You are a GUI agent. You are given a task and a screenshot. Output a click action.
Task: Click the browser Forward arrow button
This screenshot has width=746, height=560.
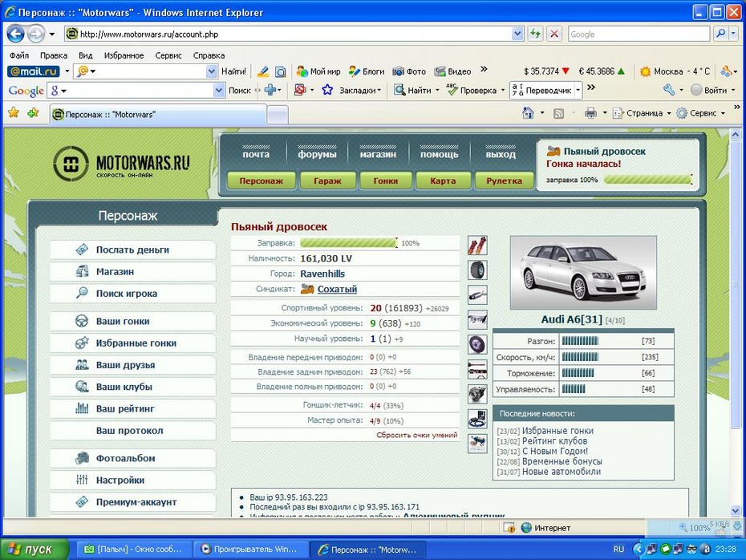[x=35, y=34]
